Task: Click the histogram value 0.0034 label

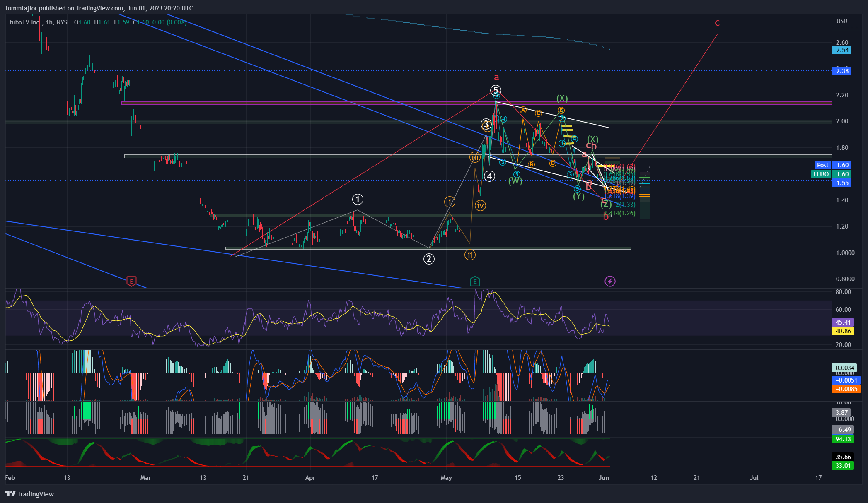Action: 844,368
